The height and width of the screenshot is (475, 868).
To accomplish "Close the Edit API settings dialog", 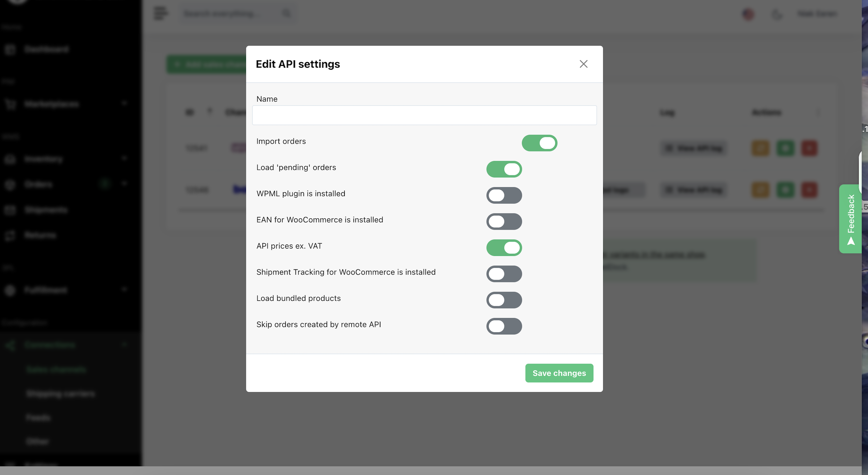I will pyautogui.click(x=583, y=64).
